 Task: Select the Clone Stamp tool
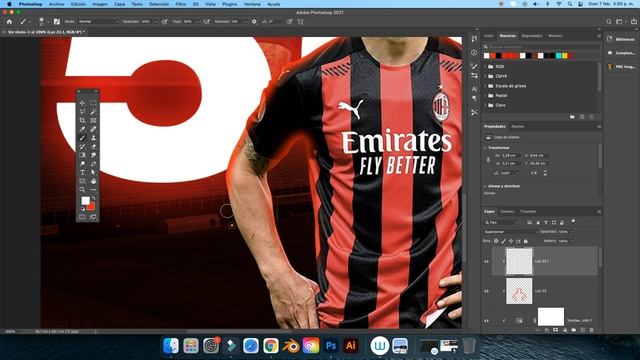click(93, 138)
